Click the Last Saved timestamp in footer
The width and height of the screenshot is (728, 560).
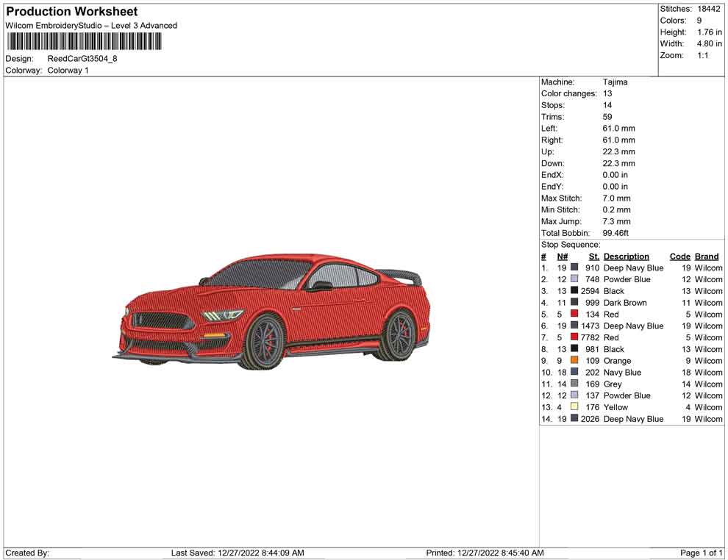238,553
